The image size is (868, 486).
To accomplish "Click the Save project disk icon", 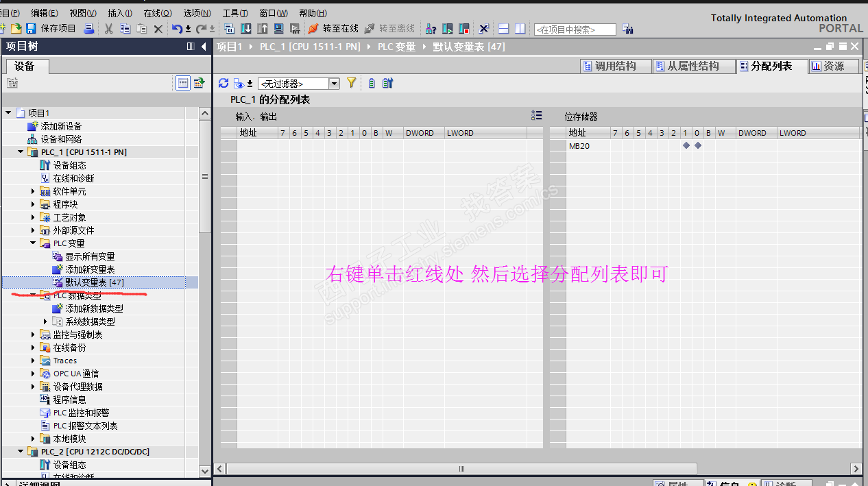I will (x=31, y=29).
